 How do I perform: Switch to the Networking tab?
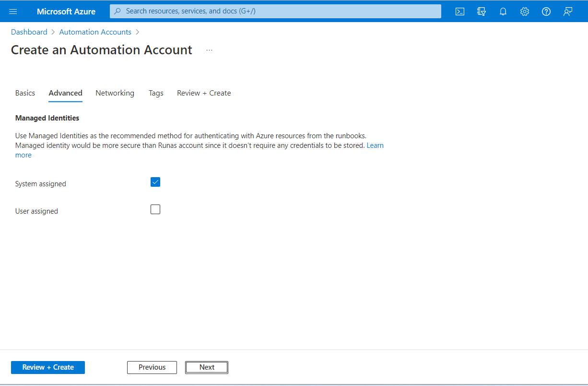point(115,93)
